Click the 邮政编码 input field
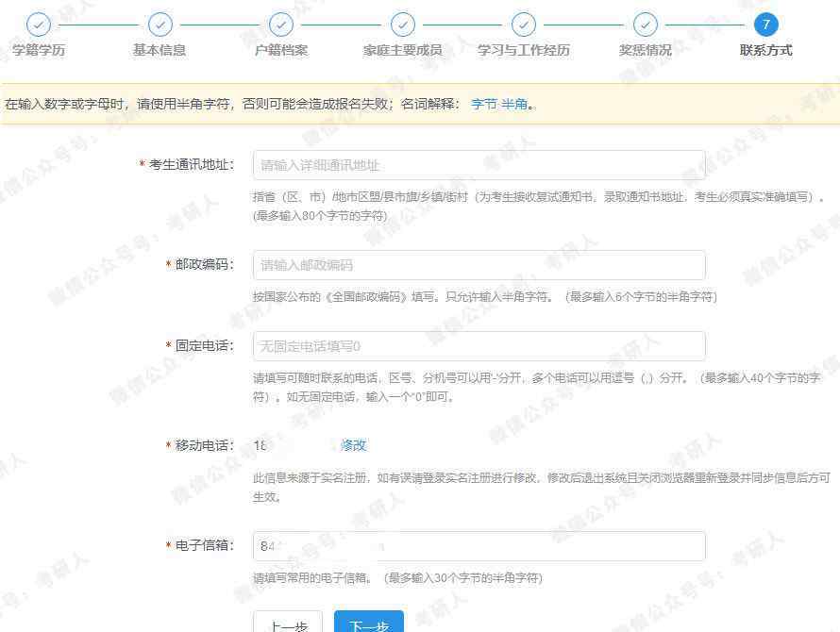This screenshot has width=840, height=632. (479, 265)
